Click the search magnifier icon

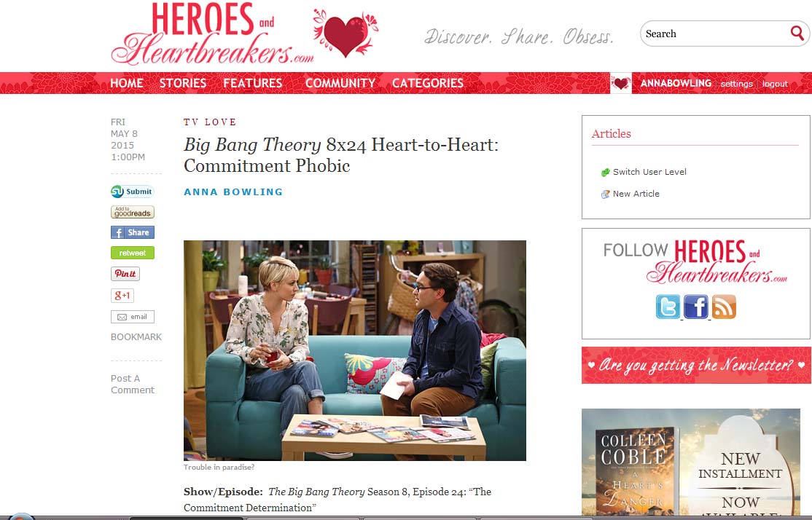[x=797, y=33]
